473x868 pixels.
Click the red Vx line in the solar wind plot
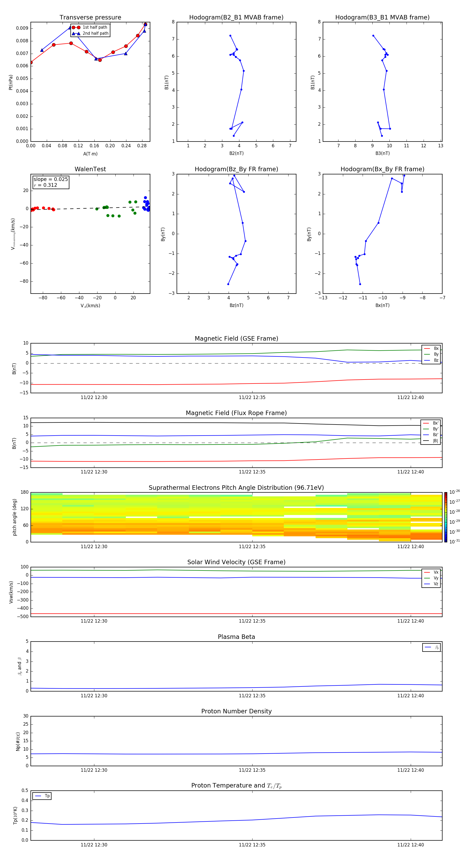tap(236, 614)
